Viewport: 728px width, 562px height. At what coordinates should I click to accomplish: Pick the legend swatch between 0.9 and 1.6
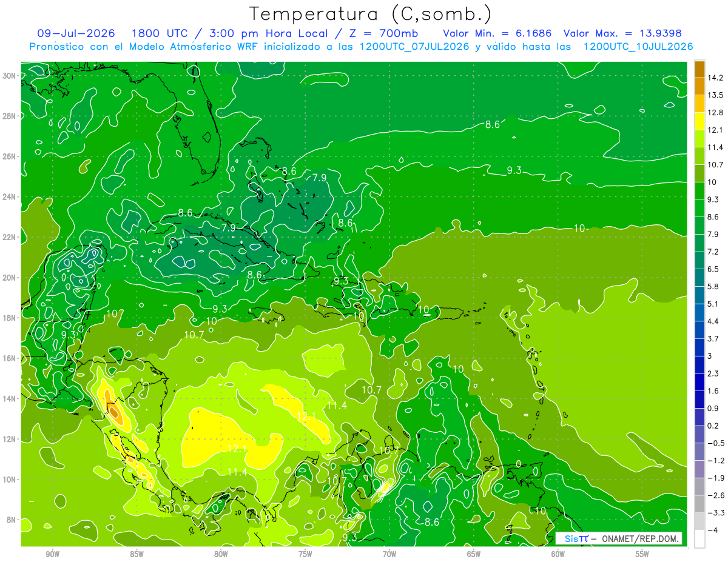point(699,400)
